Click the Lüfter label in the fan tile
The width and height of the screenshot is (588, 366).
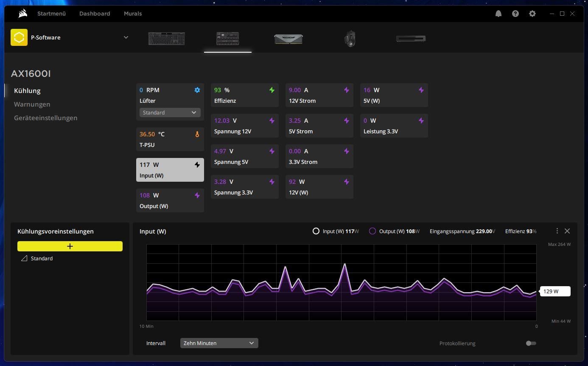pyautogui.click(x=148, y=101)
